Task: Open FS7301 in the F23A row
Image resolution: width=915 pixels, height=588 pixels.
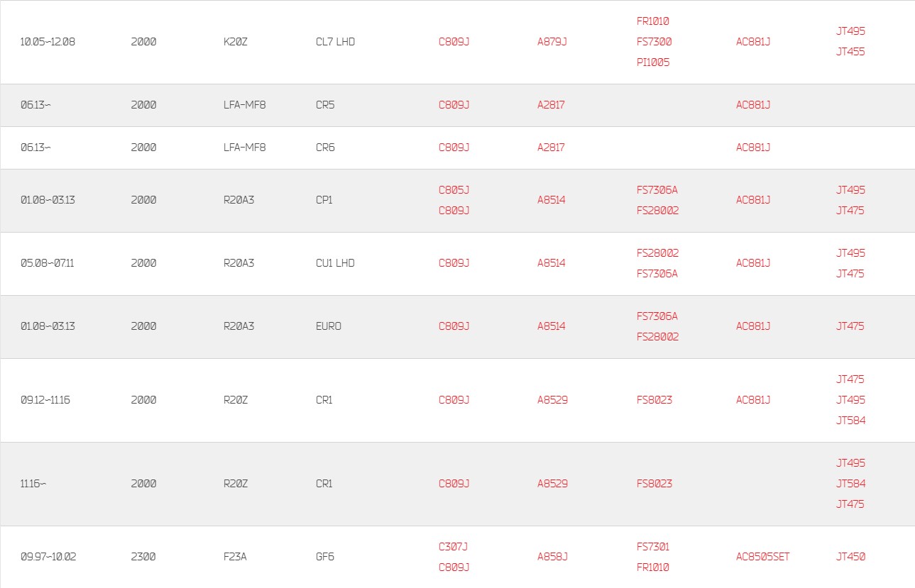Action: point(653,547)
